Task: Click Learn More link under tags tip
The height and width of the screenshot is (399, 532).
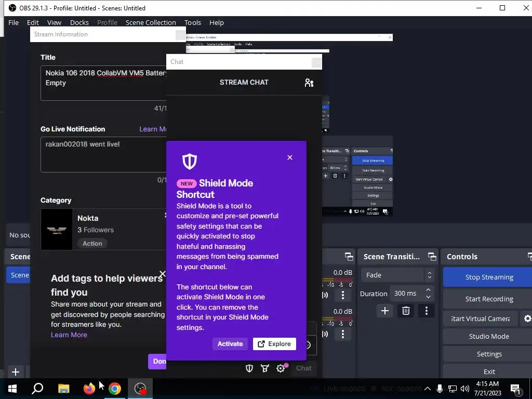Action: 69,335
